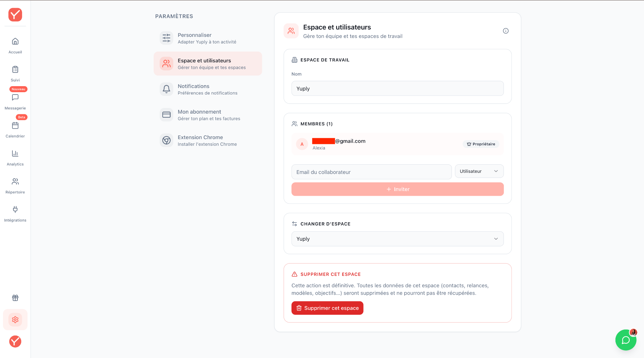Open the Yuply profile avatar at sidebar bottom
This screenshot has width=644, height=358.
(x=15, y=342)
